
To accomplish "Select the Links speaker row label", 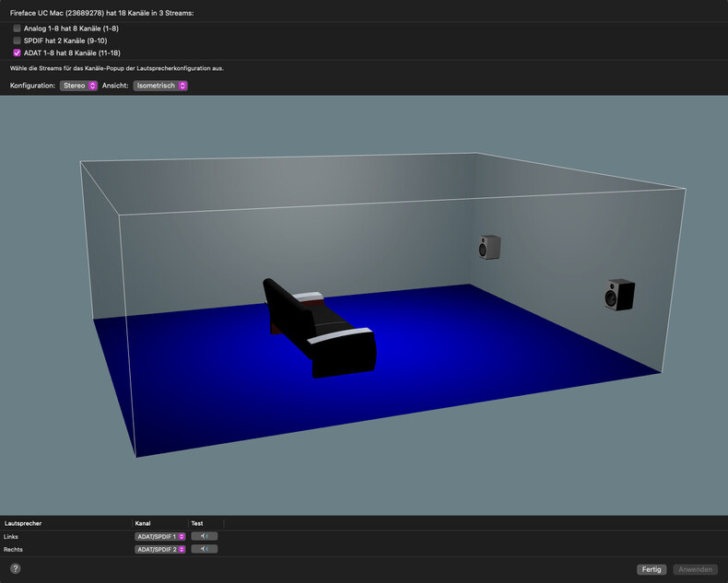I will point(11,537).
